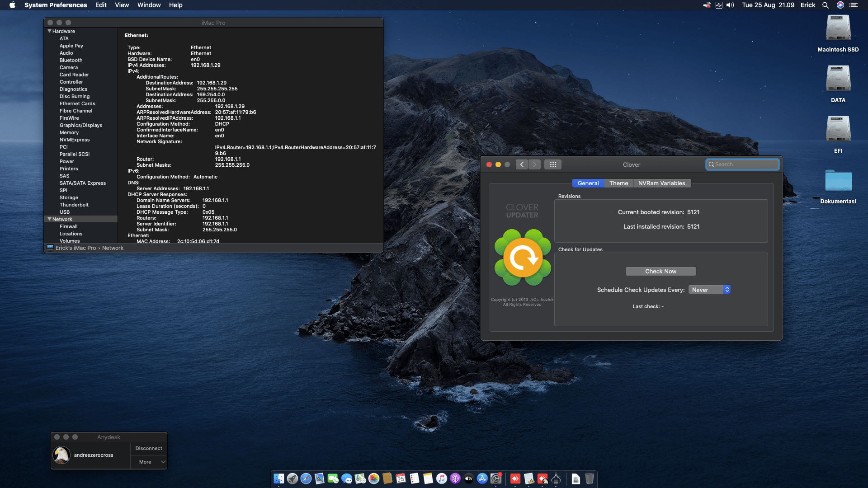Viewport: 868px width, 488px height.
Task: Open Maps from the Dock
Action: [360, 479]
